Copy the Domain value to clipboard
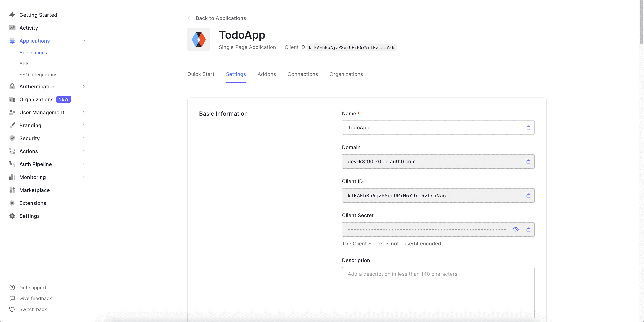Image resolution: width=644 pixels, height=322 pixels. pyautogui.click(x=527, y=161)
